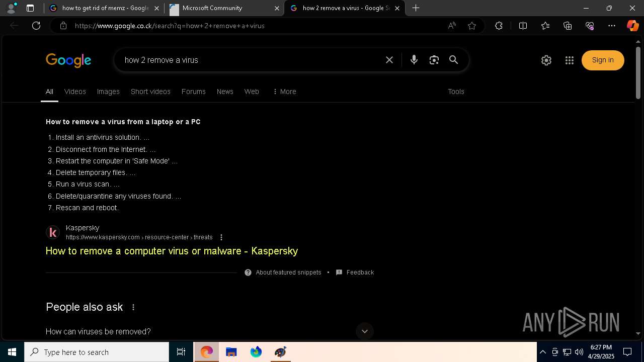Start search by voice microphone icon
Screen dimensions: 644x362
(414, 60)
